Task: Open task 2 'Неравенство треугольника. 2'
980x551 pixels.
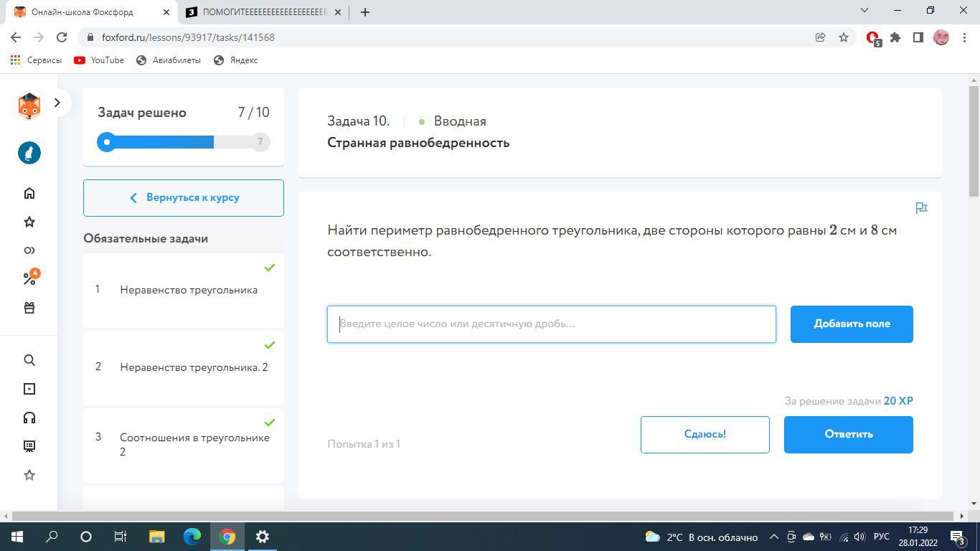Action: 184,367
